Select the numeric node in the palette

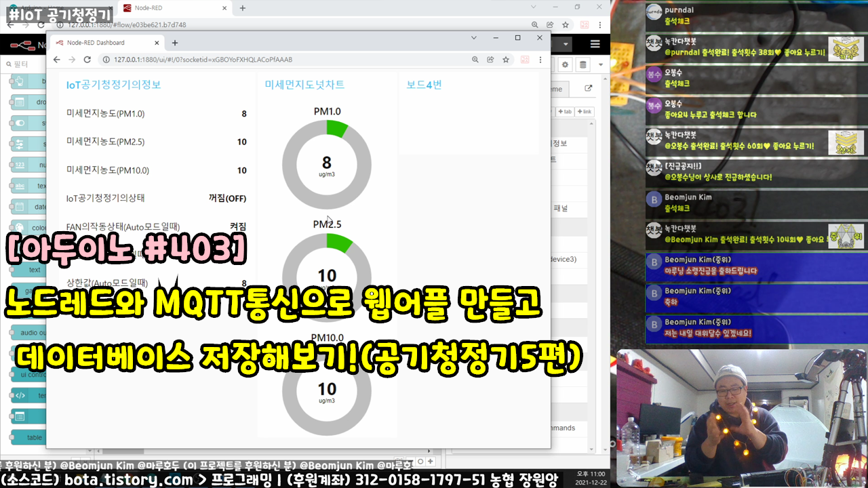click(x=28, y=165)
